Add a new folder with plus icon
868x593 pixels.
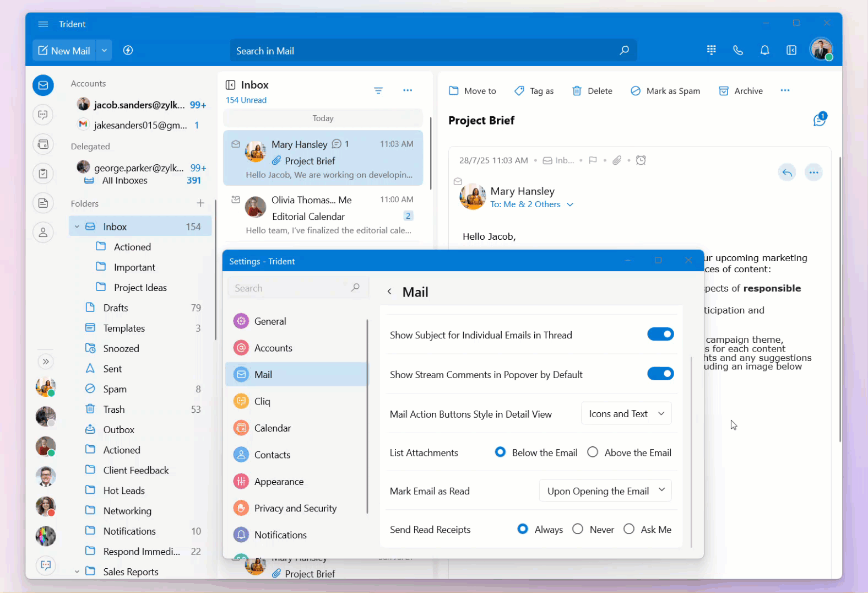pos(200,203)
